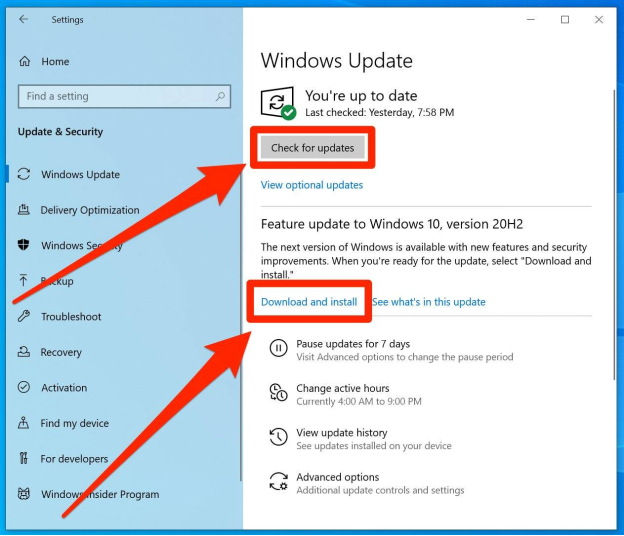Open the Recovery section
This screenshot has height=536, width=624.
tap(61, 352)
